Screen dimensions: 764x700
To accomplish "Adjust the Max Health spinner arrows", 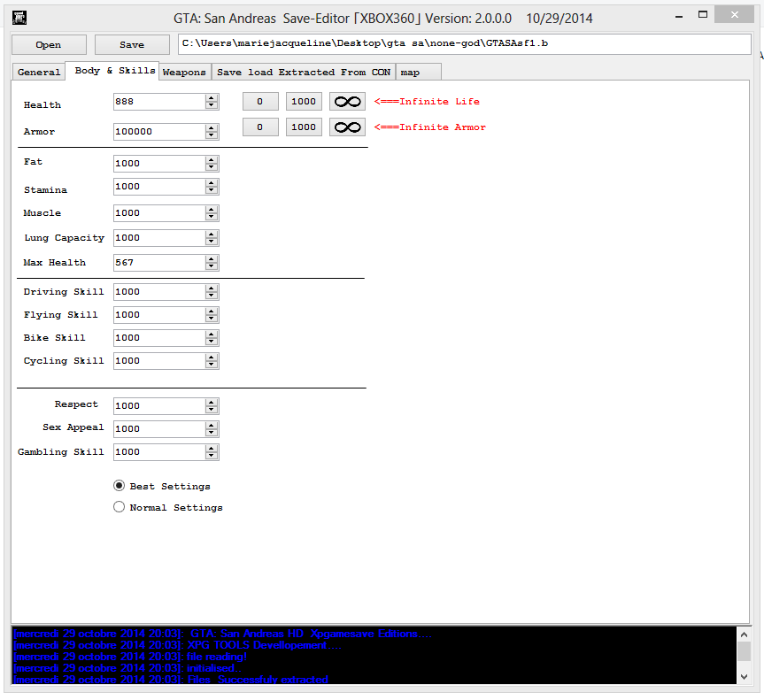I will pyautogui.click(x=212, y=263).
